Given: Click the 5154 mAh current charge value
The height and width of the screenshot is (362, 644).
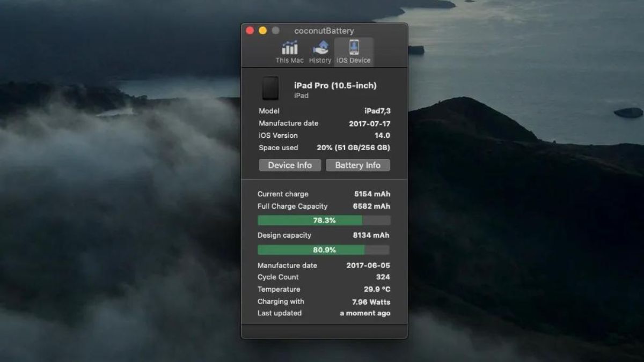Looking at the screenshot, I should [x=372, y=194].
